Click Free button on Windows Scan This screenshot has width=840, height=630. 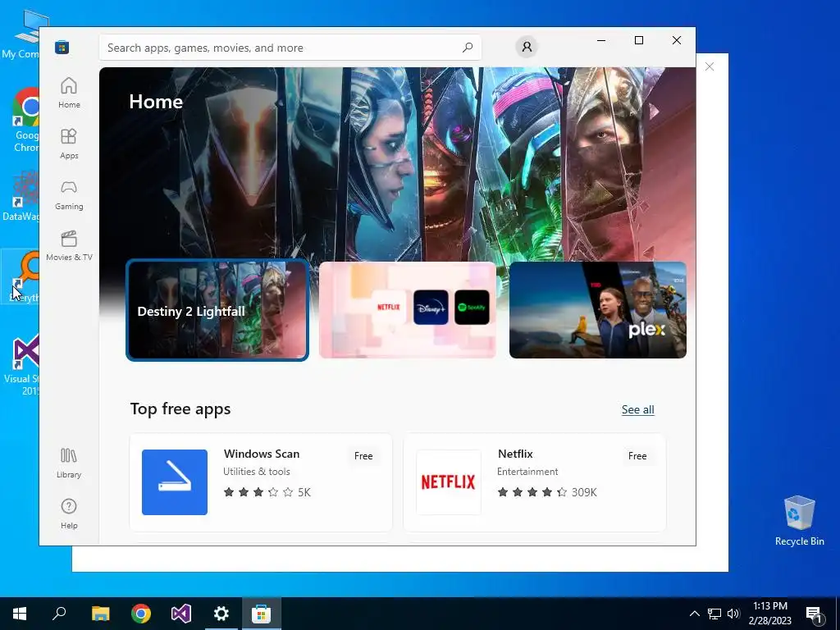363,456
